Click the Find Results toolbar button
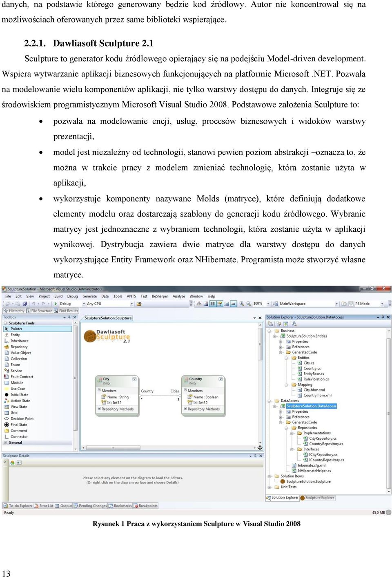Screen dimensions: 392x577 pos(66,311)
